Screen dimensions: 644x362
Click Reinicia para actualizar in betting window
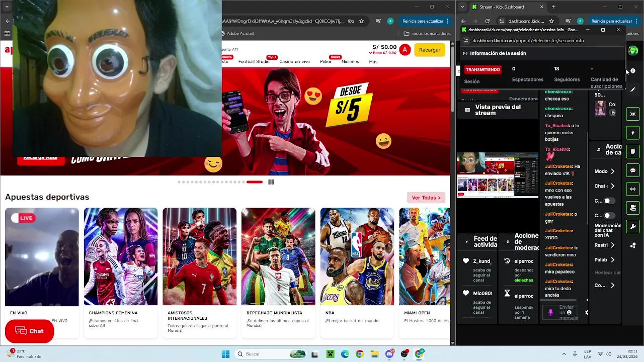point(423,21)
